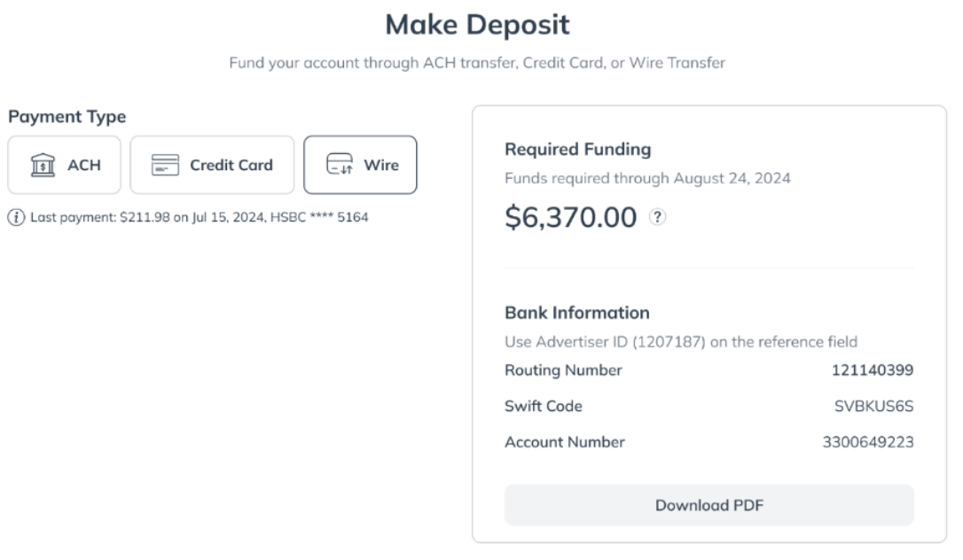Click the Advertiser ID reference text
This screenshot has height=560, width=963.
tap(681, 342)
